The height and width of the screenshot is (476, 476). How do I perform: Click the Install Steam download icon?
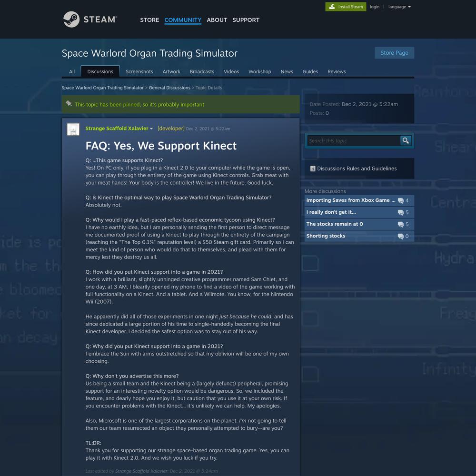332,6
